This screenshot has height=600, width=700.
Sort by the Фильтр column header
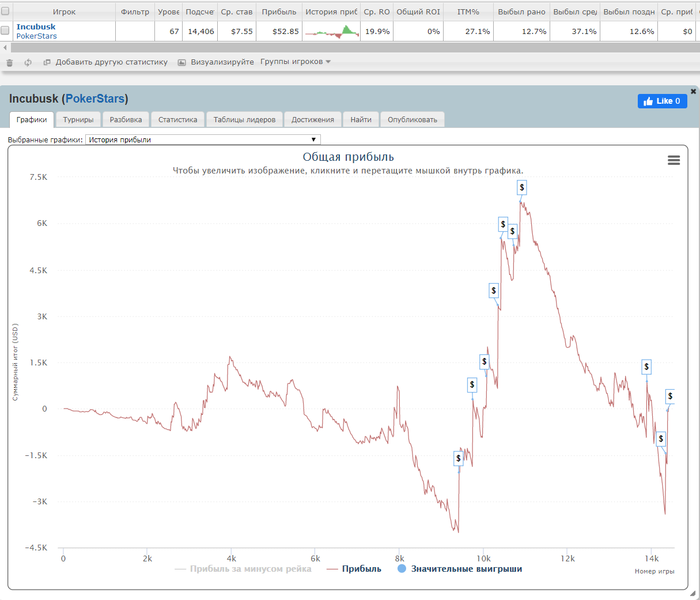tap(135, 12)
